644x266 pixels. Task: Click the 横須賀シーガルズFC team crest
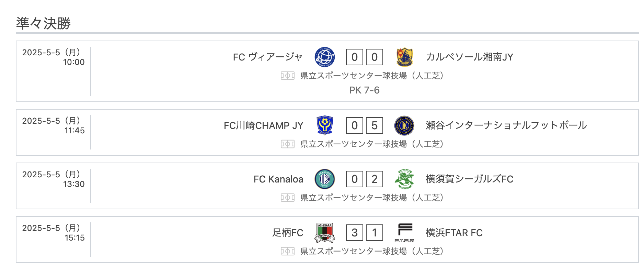(404, 179)
